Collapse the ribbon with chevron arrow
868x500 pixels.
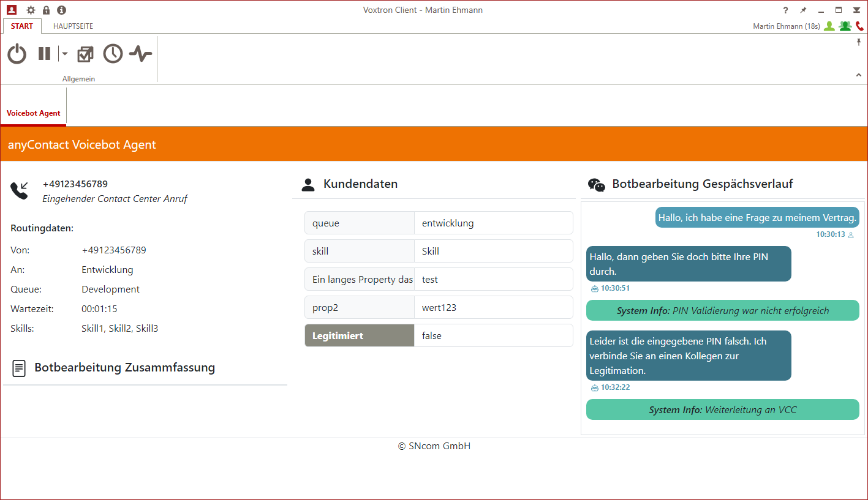pos(859,75)
